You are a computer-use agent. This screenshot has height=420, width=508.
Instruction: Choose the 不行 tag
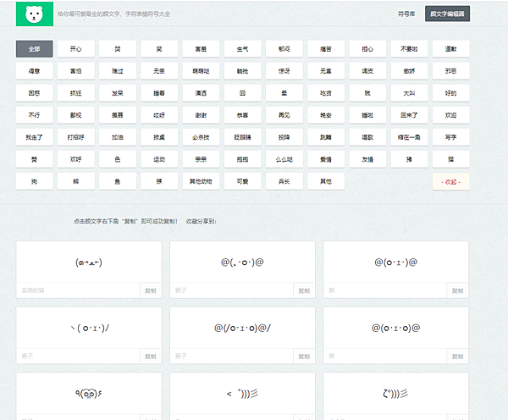35,115
